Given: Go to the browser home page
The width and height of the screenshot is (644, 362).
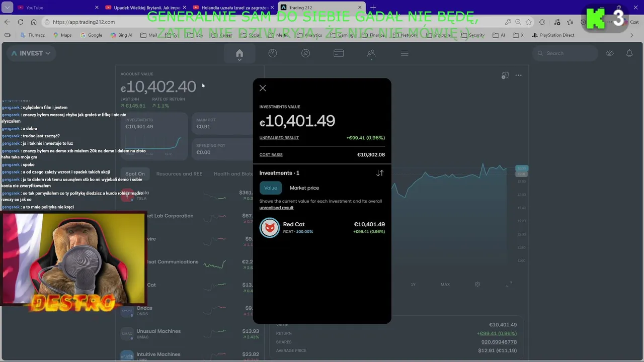Looking at the screenshot, I should [33, 22].
